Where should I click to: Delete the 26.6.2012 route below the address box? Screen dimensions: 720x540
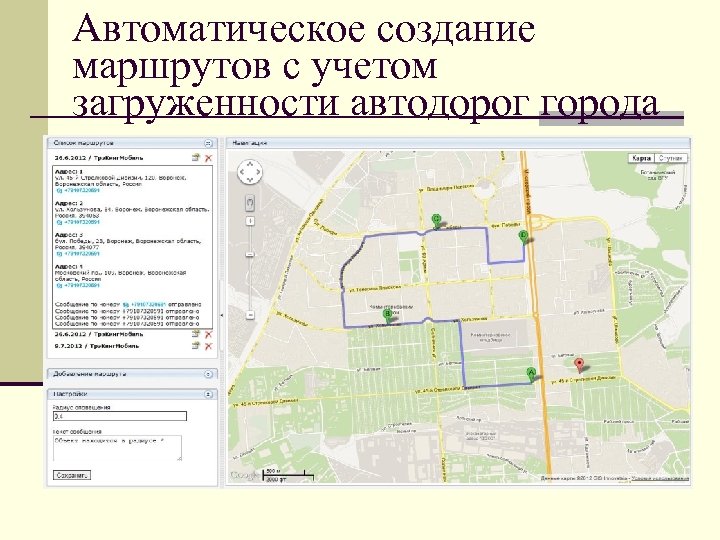tap(208, 334)
